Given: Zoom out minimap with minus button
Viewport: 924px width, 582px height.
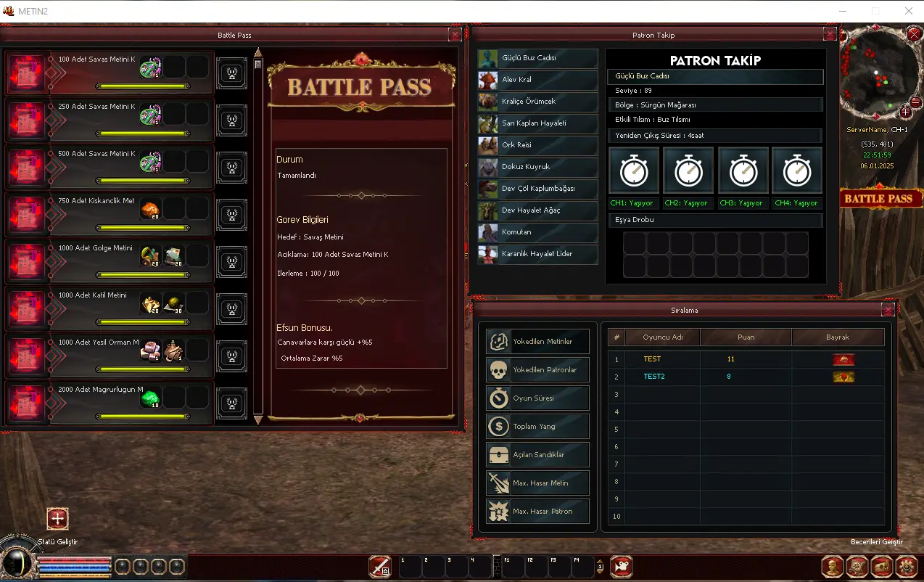Looking at the screenshot, I should 915,104.
